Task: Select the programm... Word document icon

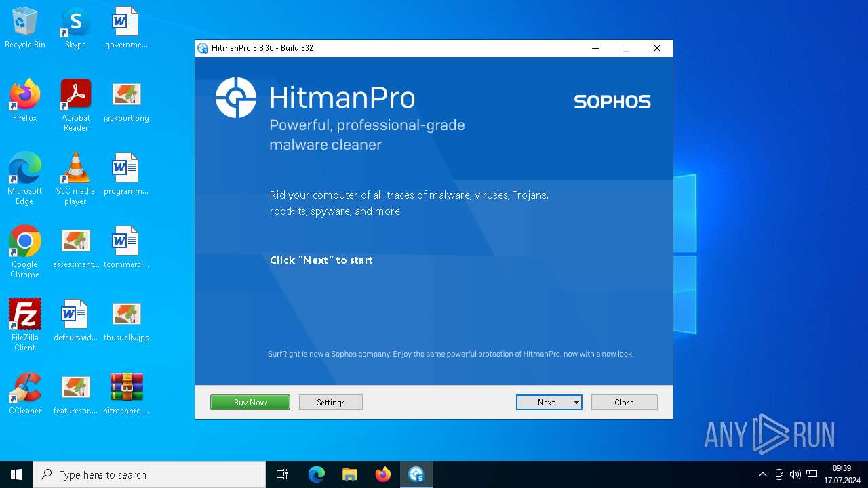Action: coord(126,174)
